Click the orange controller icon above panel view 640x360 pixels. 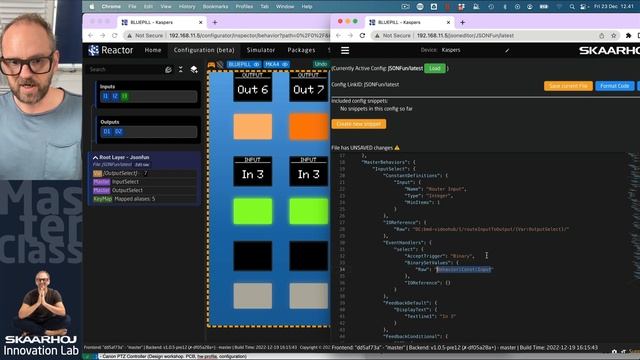point(211,64)
